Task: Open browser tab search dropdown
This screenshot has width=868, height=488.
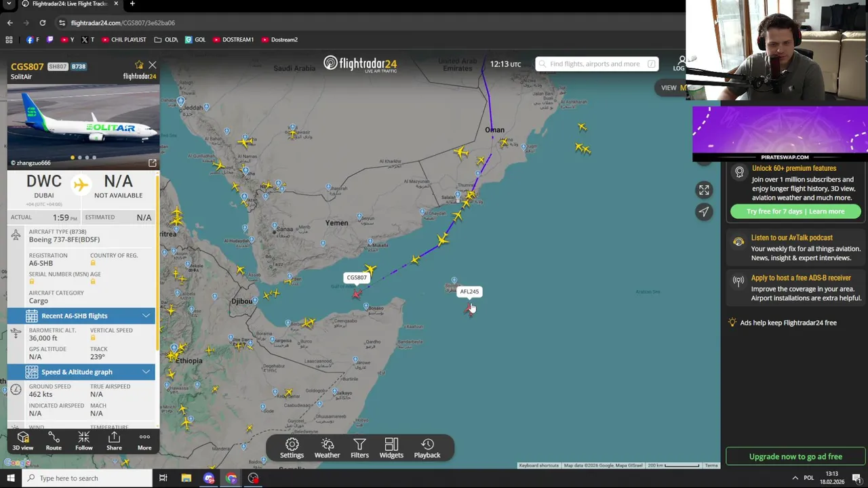Action: (x=9, y=4)
